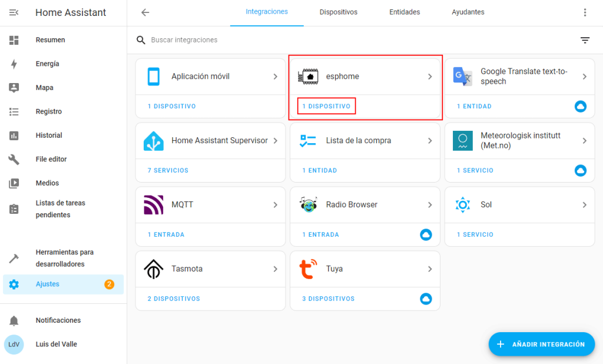Viewport: 603px width, 364px height.
Task: Click the Tasmota logo icon
Action: click(154, 269)
